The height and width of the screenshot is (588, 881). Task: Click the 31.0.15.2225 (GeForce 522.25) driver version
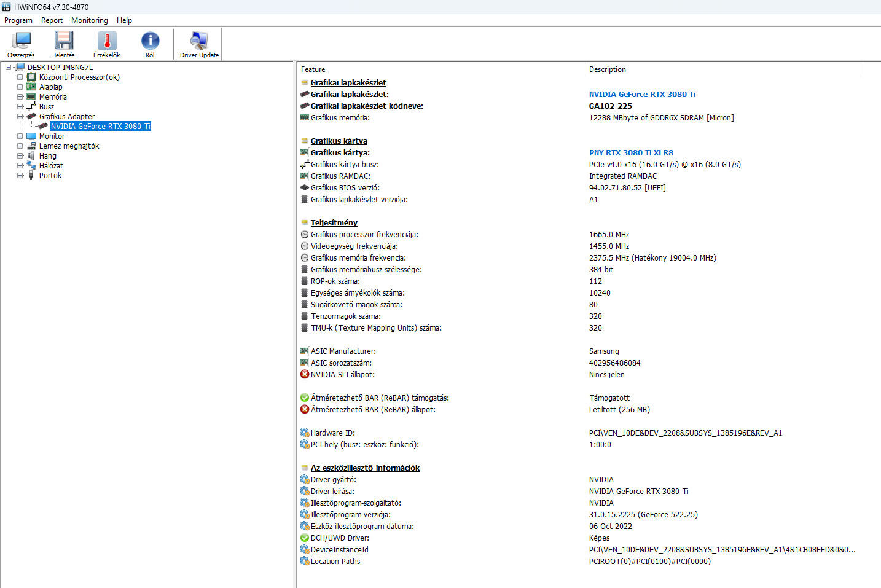tap(643, 514)
